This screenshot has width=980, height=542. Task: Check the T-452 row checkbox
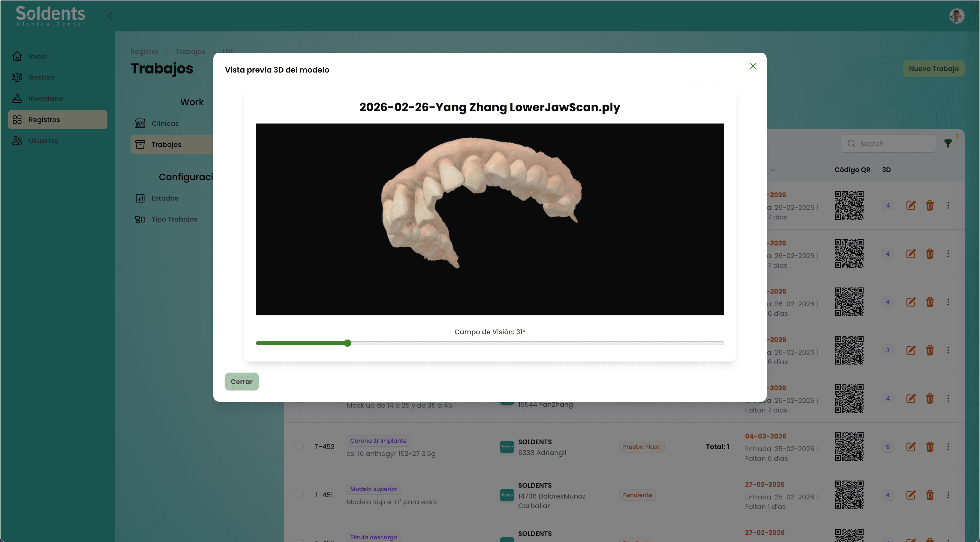click(x=300, y=447)
